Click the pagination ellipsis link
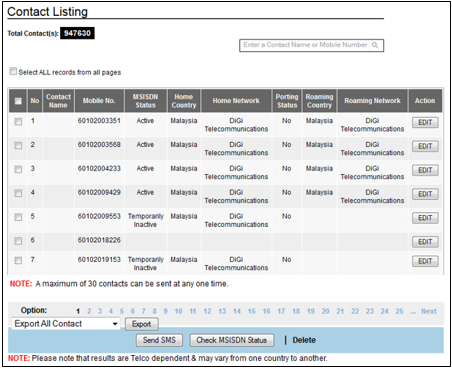Screen dimensions: 452x369 tap(413, 312)
